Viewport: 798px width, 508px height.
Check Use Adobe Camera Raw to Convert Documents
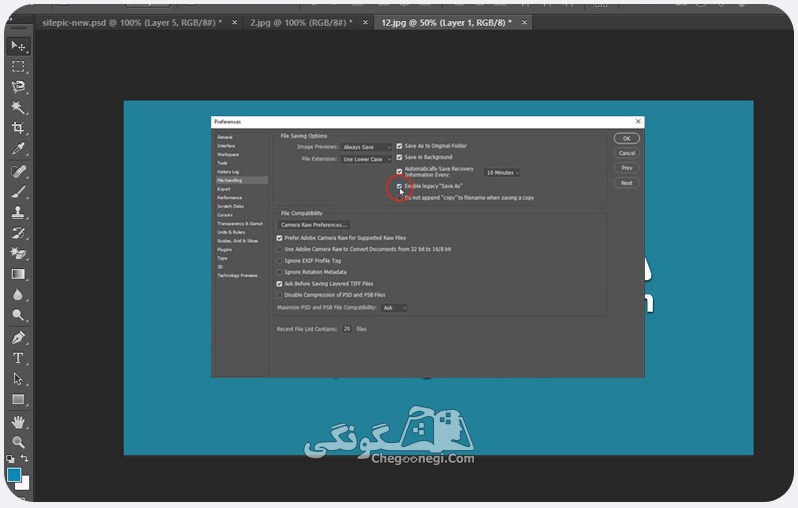pos(279,249)
